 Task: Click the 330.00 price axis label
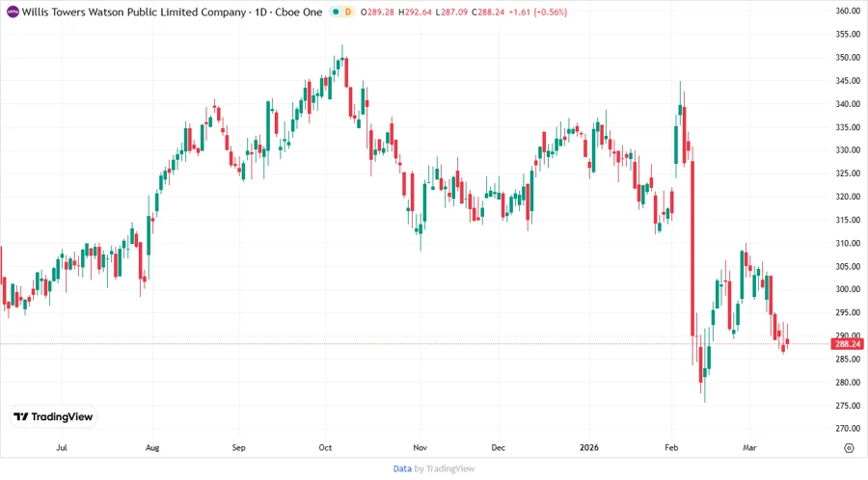click(x=848, y=149)
